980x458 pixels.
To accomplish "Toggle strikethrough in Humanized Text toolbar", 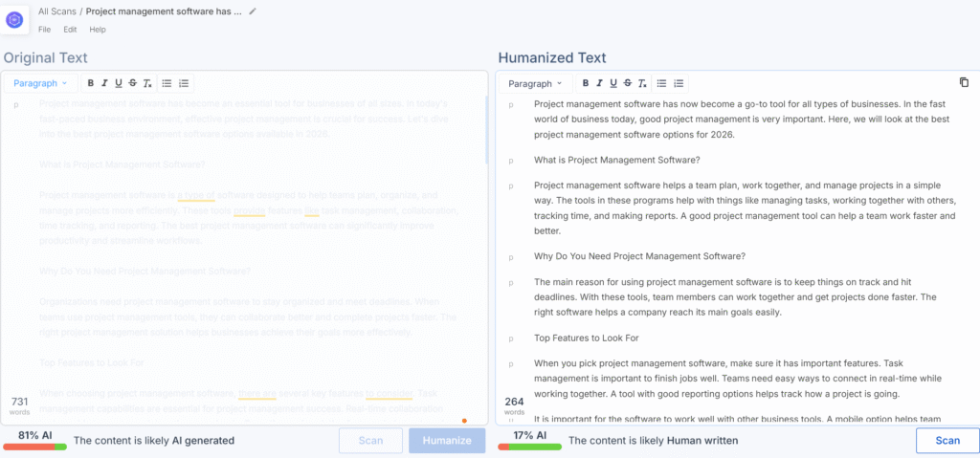I will pyautogui.click(x=627, y=83).
